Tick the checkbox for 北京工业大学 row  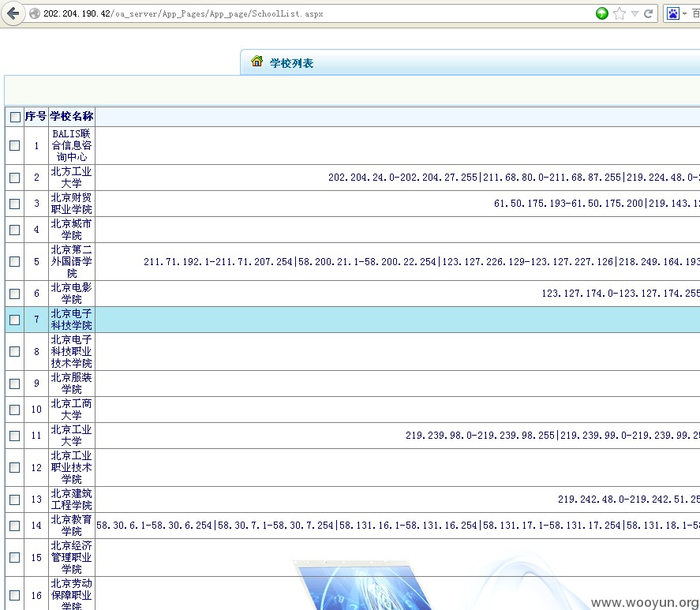click(15, 436)
